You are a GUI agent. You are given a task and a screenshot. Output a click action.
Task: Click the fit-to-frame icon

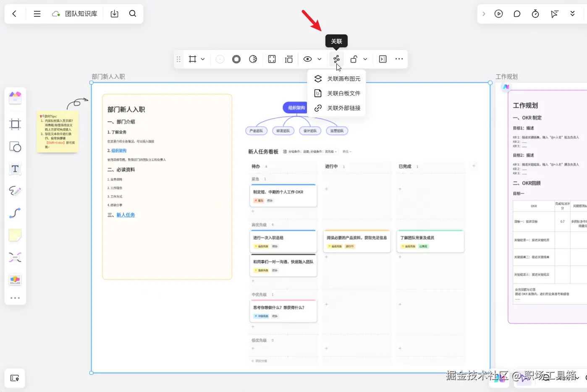(x=272, y=59)
